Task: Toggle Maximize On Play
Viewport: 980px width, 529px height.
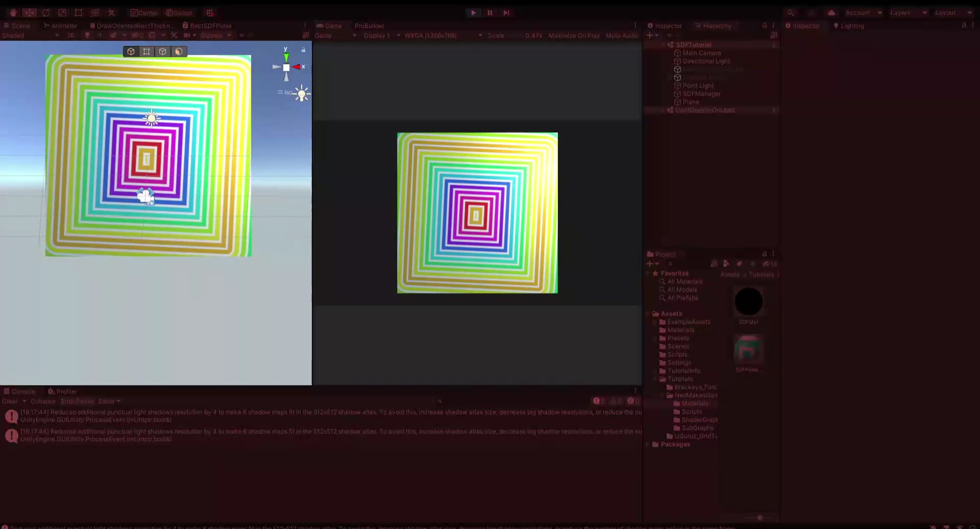Action: tap(574, 36)
